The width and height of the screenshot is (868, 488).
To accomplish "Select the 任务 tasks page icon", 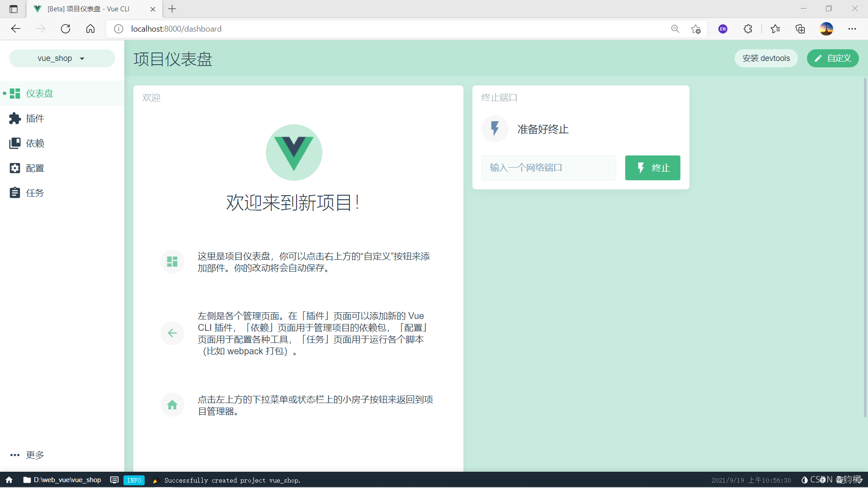I will click(15, 192).
